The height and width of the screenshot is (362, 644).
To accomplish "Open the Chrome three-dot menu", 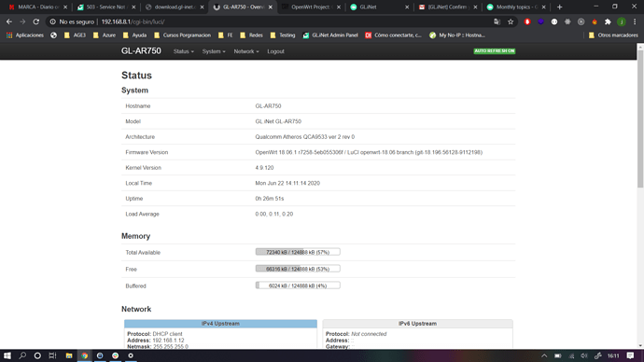I will [x=635, y=21].
